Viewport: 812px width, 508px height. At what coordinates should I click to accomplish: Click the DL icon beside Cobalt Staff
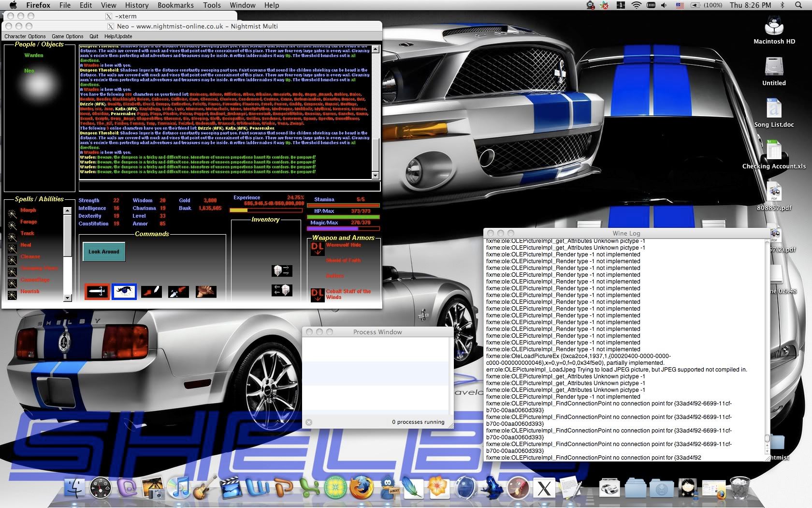[x=317, y=295]
